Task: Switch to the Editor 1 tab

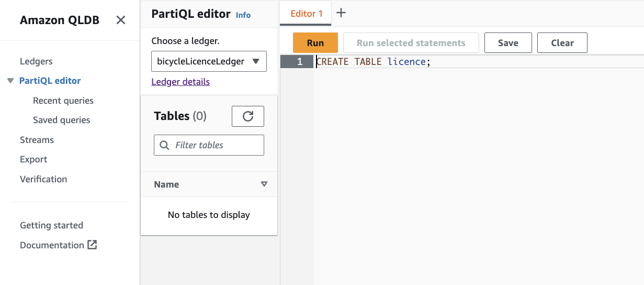Action: tap(307, 14)
